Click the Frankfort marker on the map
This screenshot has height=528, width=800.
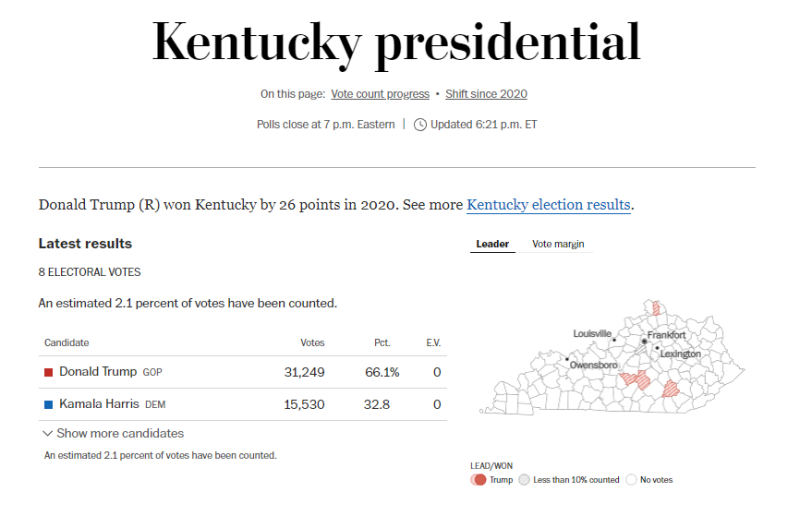pos(644,341)
